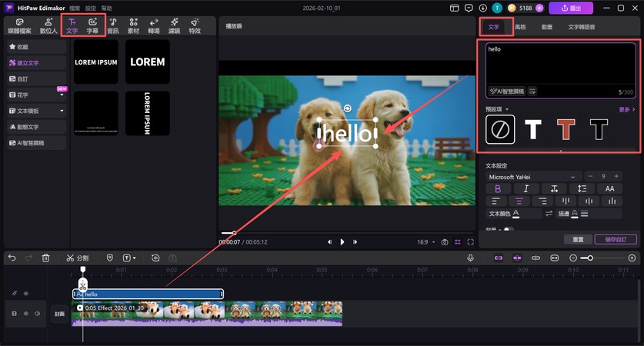
Task: Switch to the 動畫 tab
Action: (x=546, y=27)
